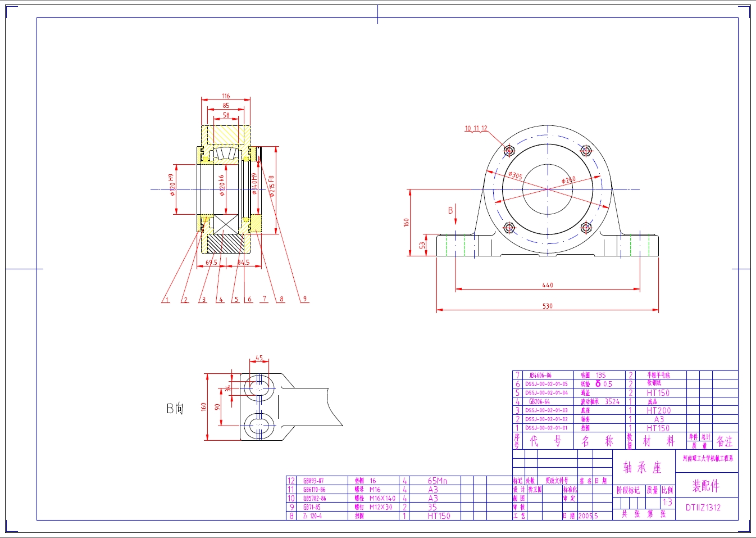Click the '58' dimension in section view
The image size is (756, 538).
pos(226,115)
